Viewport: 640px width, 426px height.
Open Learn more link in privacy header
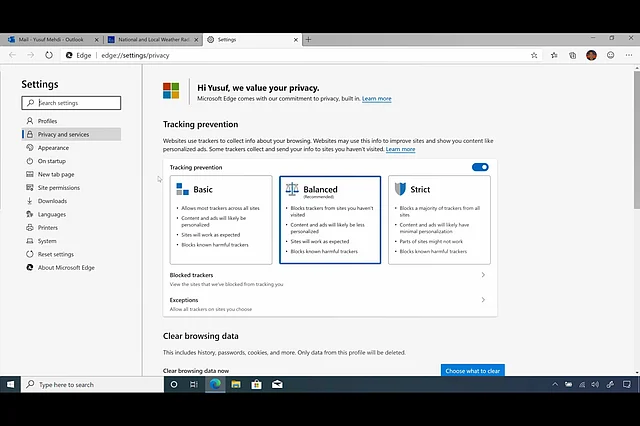tap(376, 98)
